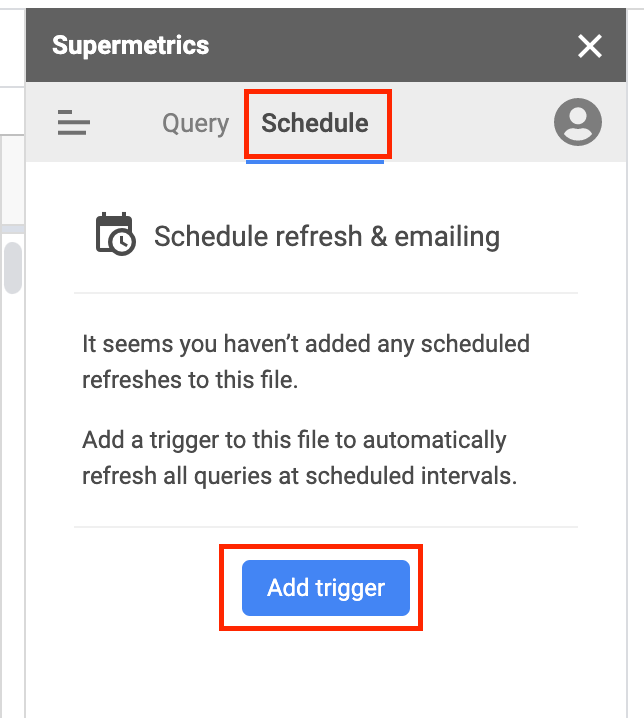Close the Supermetrics sidebar
This screenshot has width=644, height=718.
[x=590, y=46]
